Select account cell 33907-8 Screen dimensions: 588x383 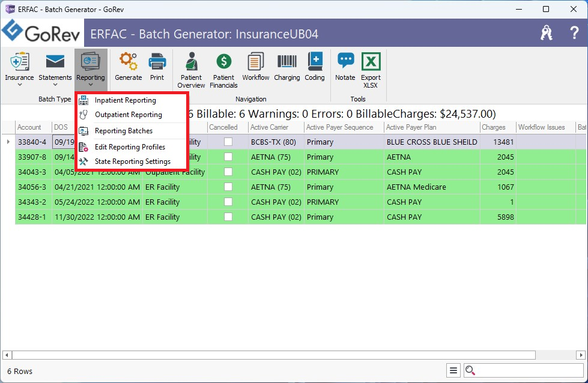[x=32, y=157]
